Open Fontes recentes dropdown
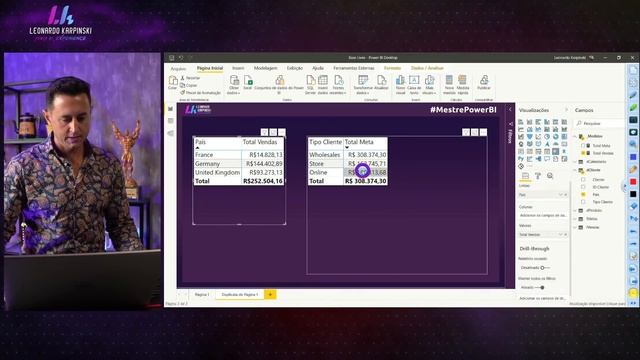 [338, 85]
